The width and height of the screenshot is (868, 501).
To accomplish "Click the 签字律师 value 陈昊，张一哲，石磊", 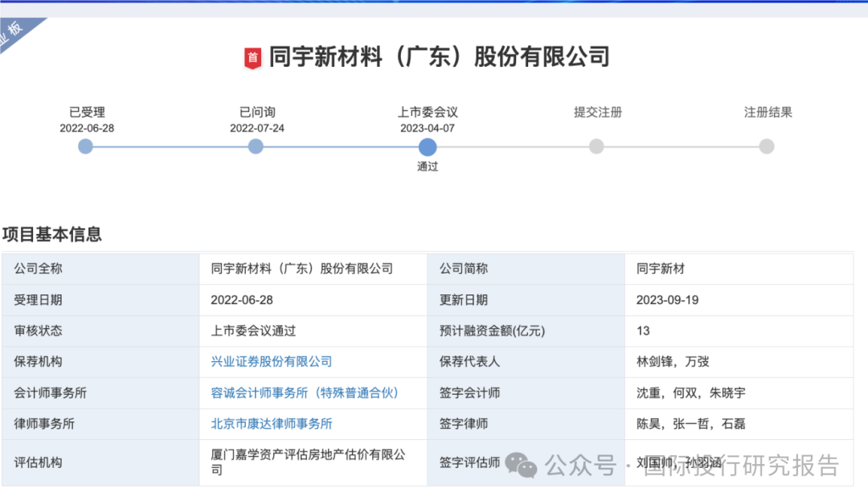I will pyautogui.click(x=691, y=424).
